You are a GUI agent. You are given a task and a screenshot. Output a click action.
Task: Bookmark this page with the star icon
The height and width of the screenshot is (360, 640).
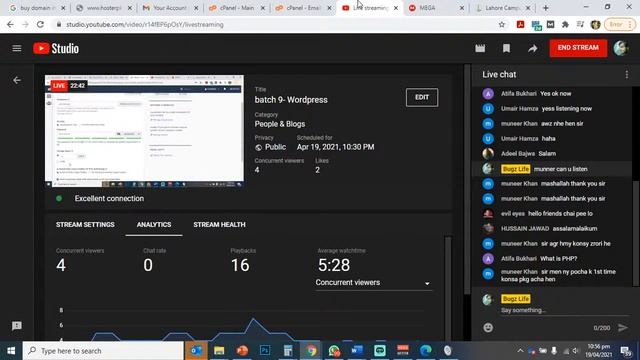[x=502, y=24]
